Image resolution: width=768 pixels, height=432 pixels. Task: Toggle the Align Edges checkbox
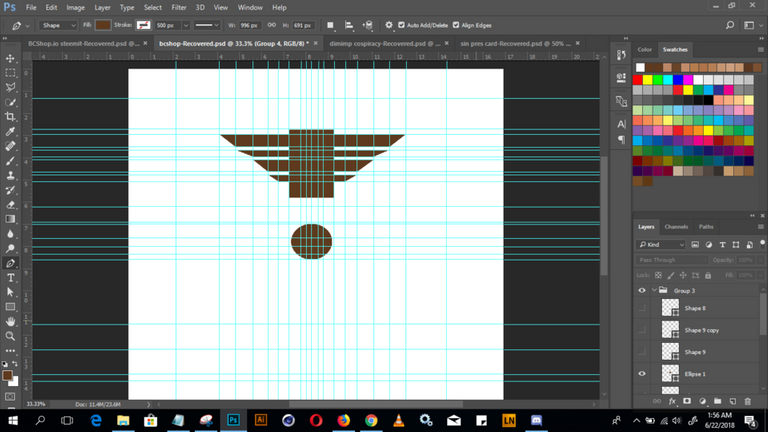tap(454, 24)
